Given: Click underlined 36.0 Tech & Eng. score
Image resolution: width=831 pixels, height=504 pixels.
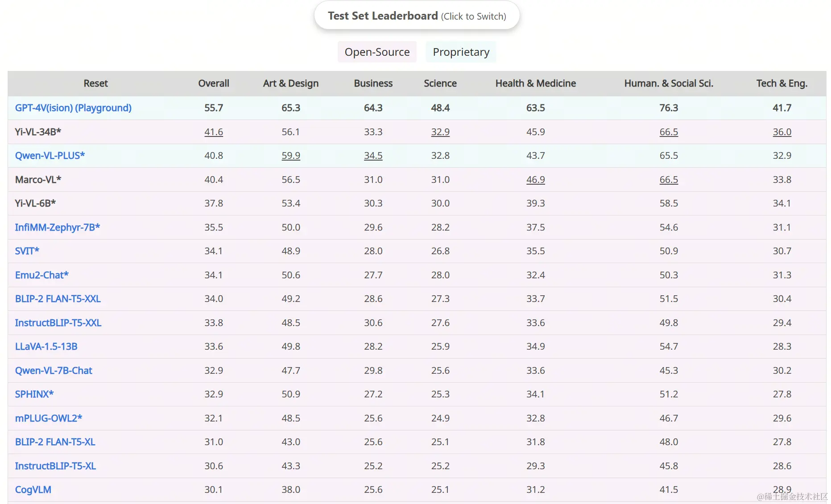Looking at the screenshot, I should (x=782, y=132).
